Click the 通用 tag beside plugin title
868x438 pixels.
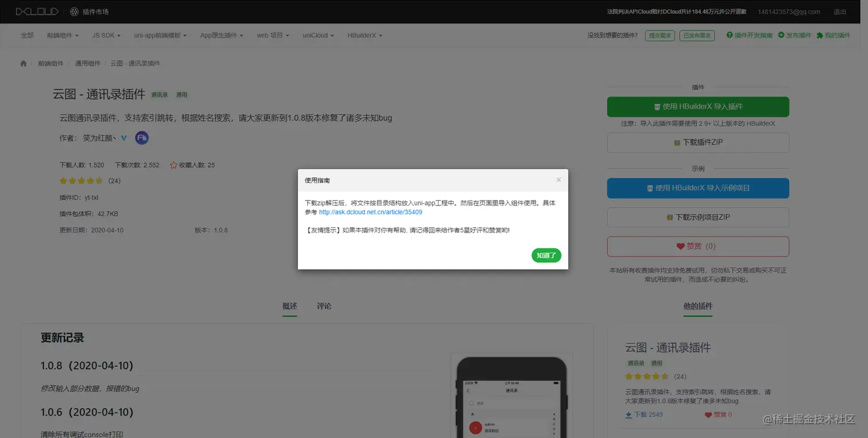pos(181,95)
